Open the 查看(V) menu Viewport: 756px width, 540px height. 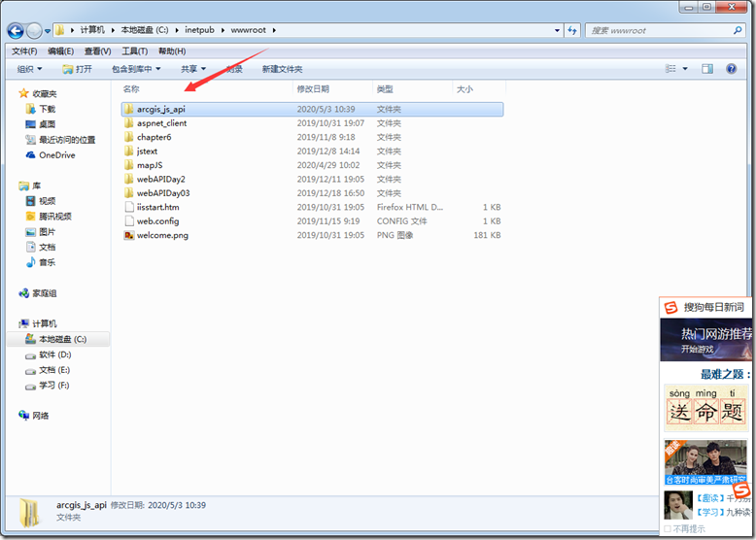click(x=97, y=51)
